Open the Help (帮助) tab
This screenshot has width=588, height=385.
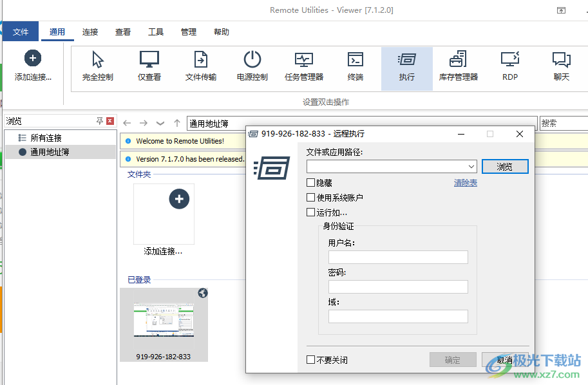click(x=222, y=32)
